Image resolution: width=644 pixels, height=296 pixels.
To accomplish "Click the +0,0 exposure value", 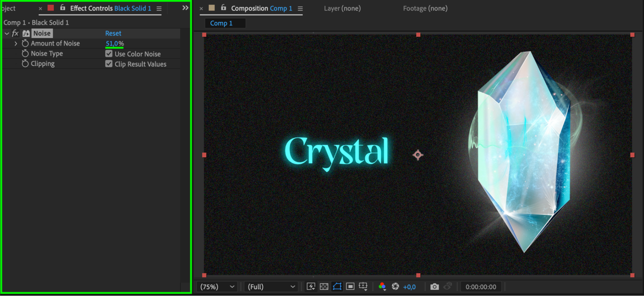I will point(409,287).
